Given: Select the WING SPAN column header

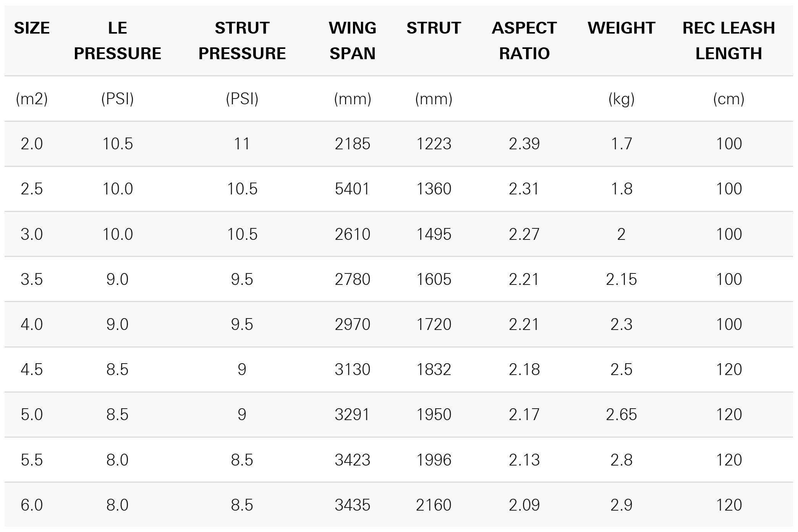Looking at the screenshot, I should [352, 40].
